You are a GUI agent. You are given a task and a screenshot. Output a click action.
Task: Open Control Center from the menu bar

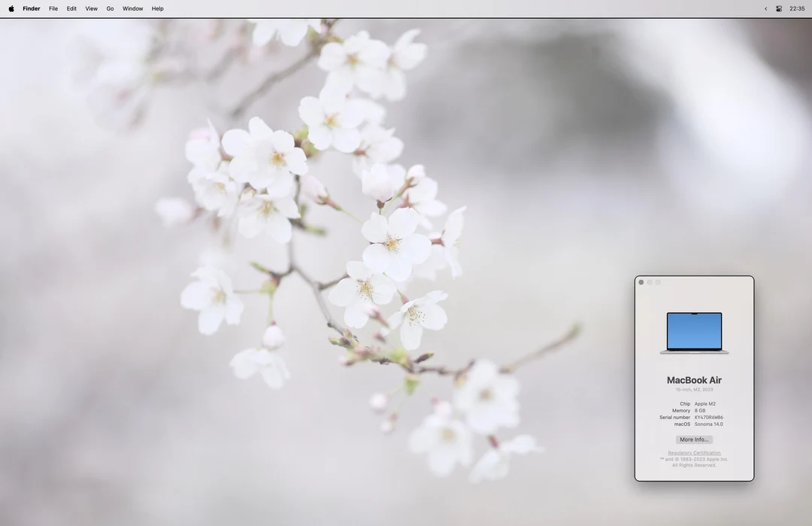[x=778, y=8]
